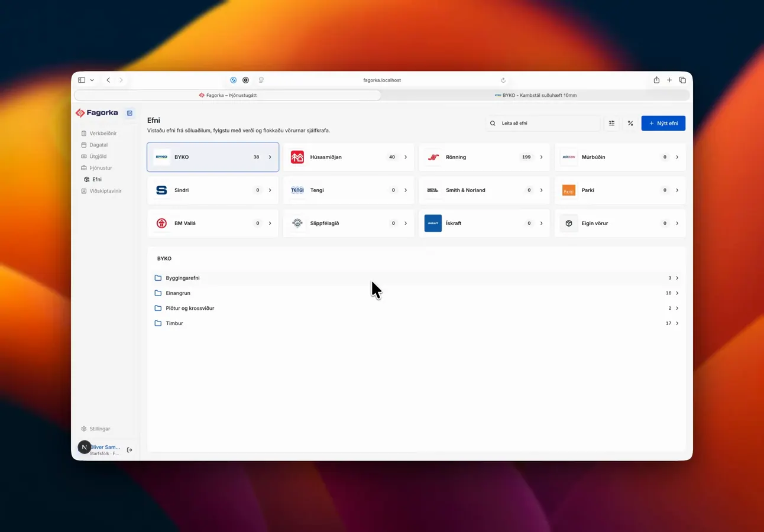
Task: Open the Safari sidebar dropdown arrow
Action: point(92,80)
